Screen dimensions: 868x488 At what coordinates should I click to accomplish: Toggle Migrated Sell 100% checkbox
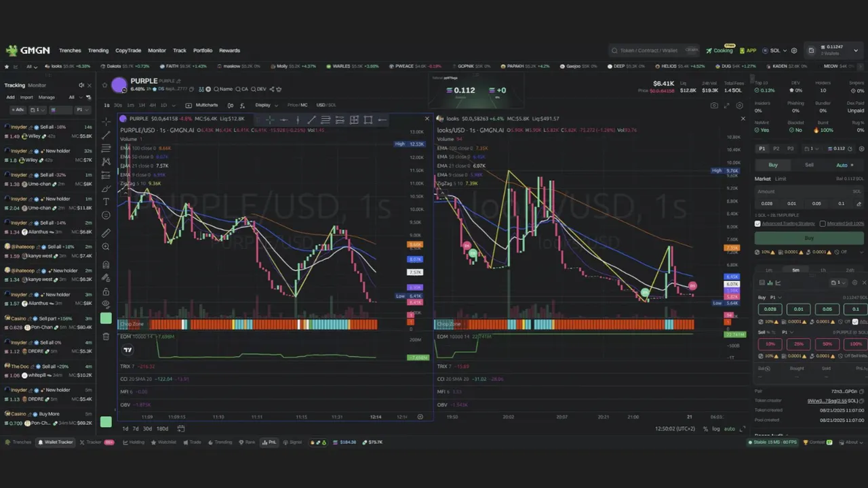(x=823, y=224)
